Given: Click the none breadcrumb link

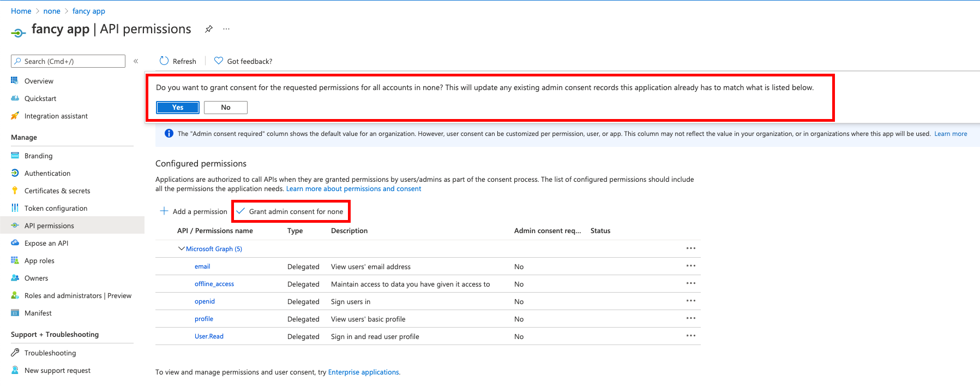Looking at the screenshot, I should pos(52,11).
